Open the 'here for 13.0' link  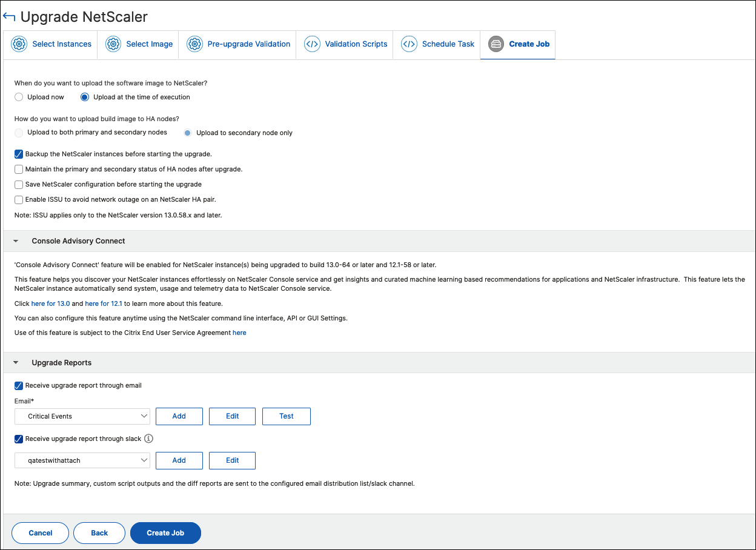tap(50, 303)
